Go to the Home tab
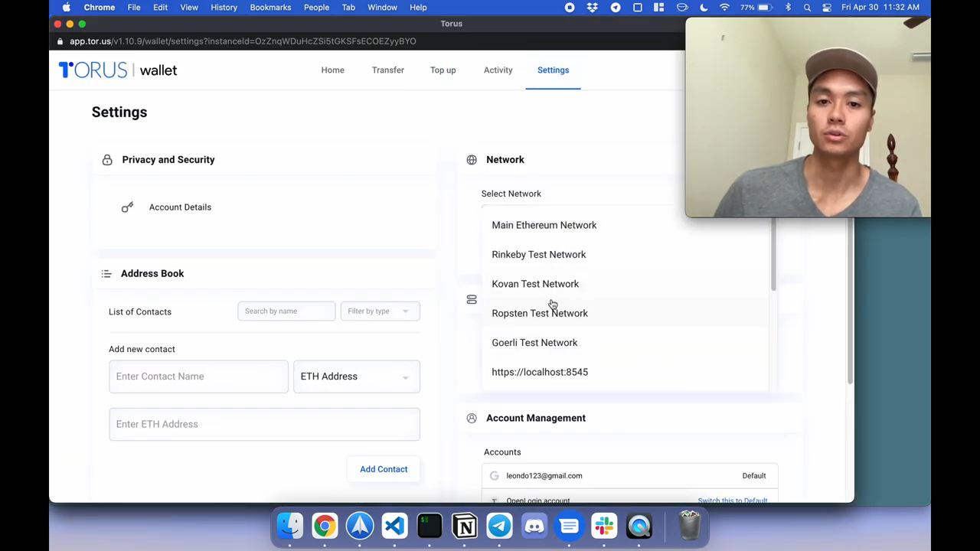The image size is (980, 551). pyautogui.click(x=333, y=70)
